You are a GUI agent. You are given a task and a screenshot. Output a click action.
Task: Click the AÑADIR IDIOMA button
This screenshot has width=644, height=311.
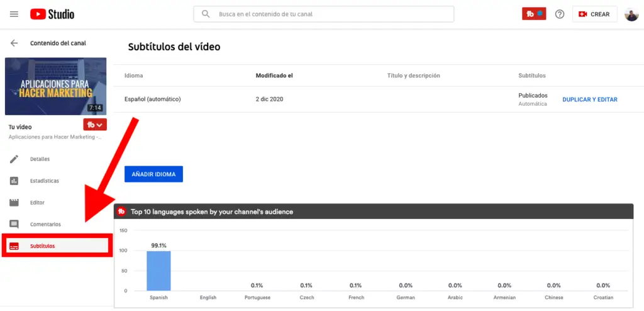coord(153,174)
